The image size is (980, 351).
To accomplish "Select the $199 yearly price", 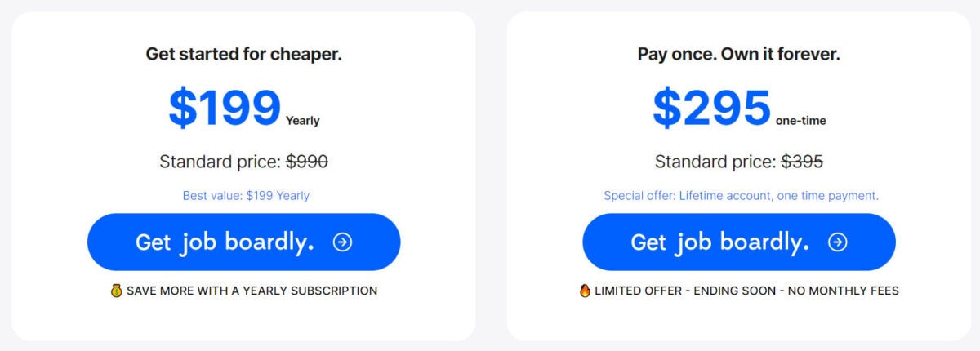I will point(225,109).
